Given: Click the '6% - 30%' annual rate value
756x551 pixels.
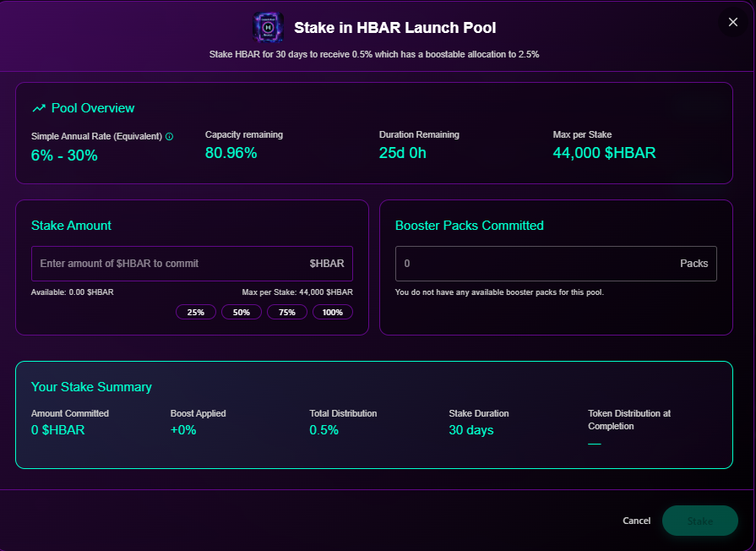Looking at the screenshot, I should (64, 155).
